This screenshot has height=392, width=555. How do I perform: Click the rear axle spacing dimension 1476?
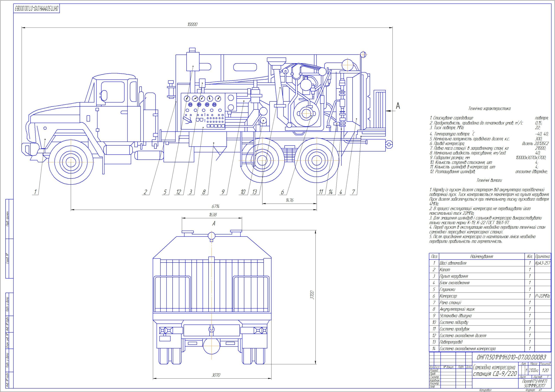pyautogui.click(x=289, y=200)
